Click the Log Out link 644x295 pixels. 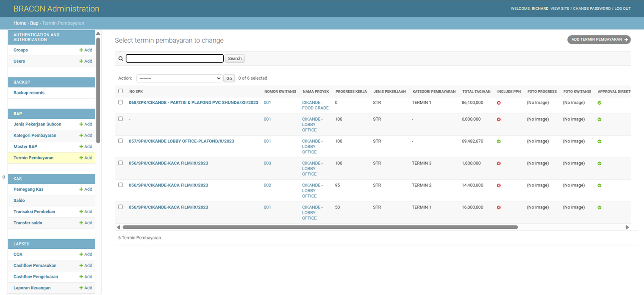coord(622,8)
